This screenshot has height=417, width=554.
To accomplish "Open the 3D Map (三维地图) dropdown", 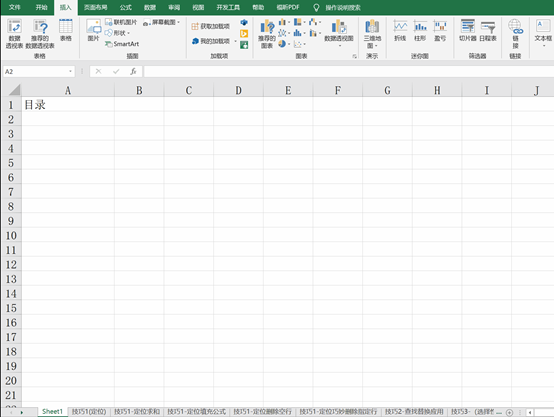I will pos(372,34).
